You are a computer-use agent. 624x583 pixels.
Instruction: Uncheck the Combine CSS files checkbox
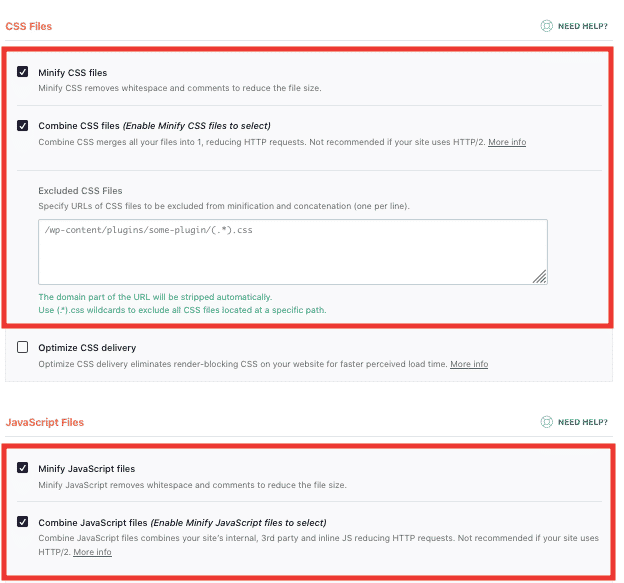pos(23,126)
